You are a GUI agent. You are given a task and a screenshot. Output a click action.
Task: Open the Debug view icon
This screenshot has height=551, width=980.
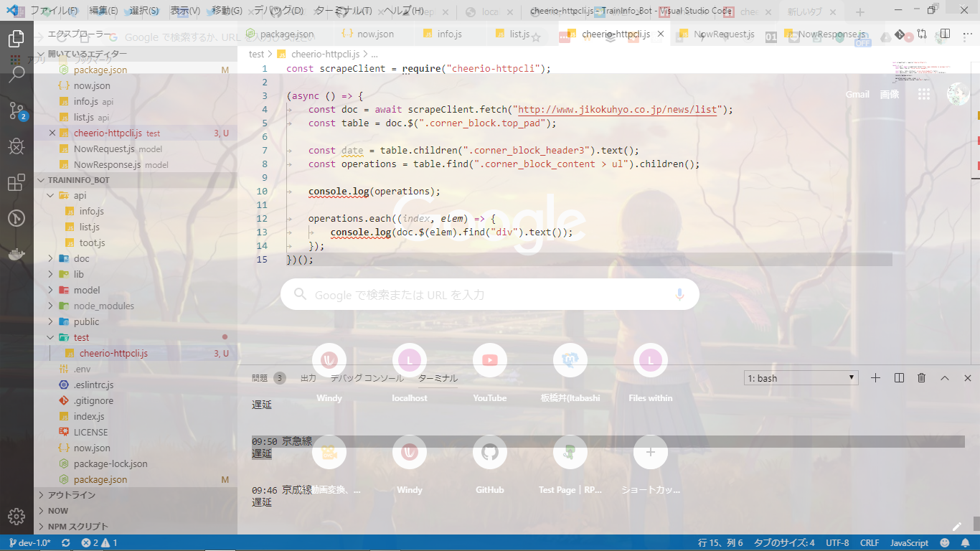16,146
